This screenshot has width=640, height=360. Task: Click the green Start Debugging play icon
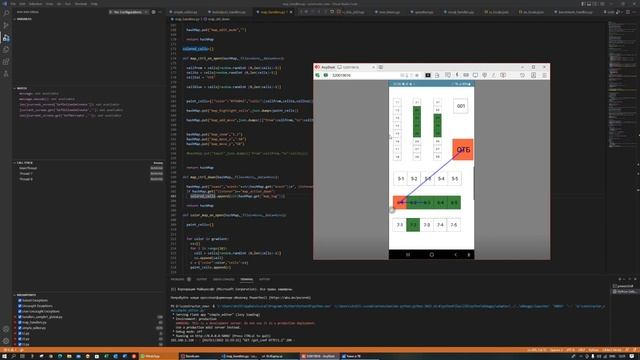click(x=111, y=12)
